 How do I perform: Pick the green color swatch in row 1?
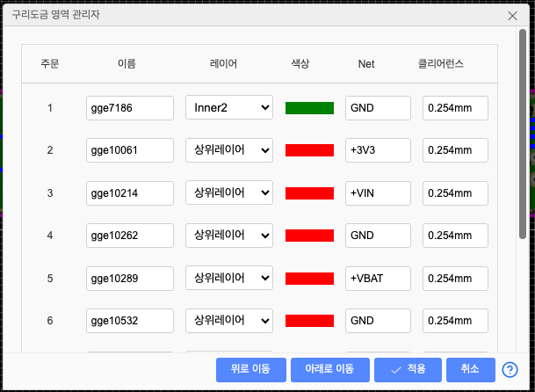click(309, 108)
